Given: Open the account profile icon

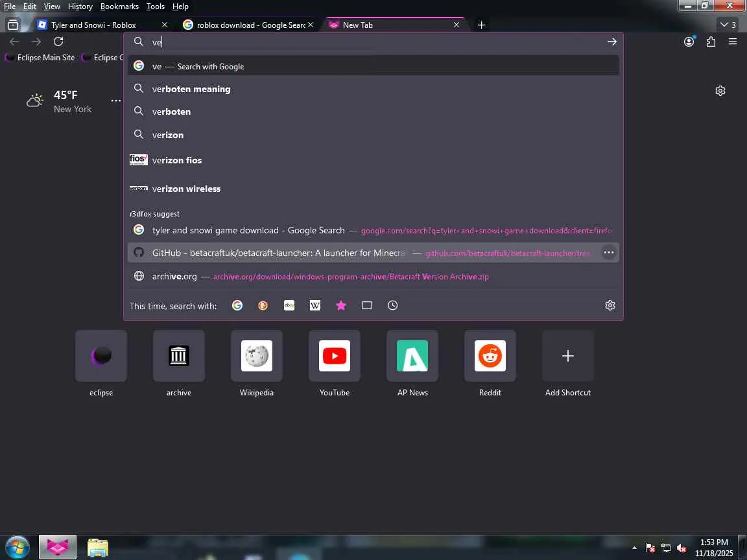Looking at the screenshot, I should click(x=689, y=41).
